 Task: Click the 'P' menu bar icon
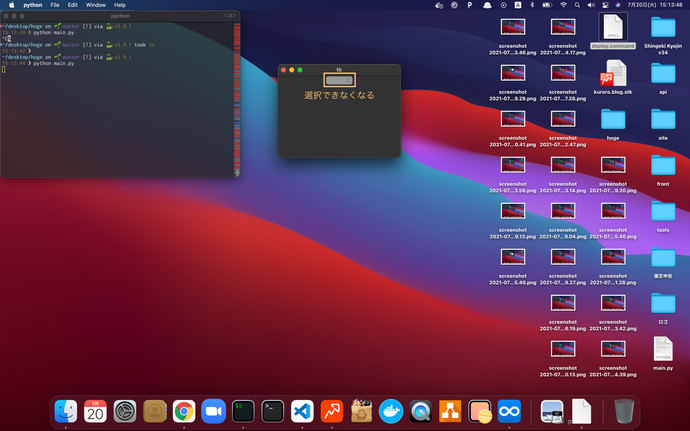pos(470,5)
